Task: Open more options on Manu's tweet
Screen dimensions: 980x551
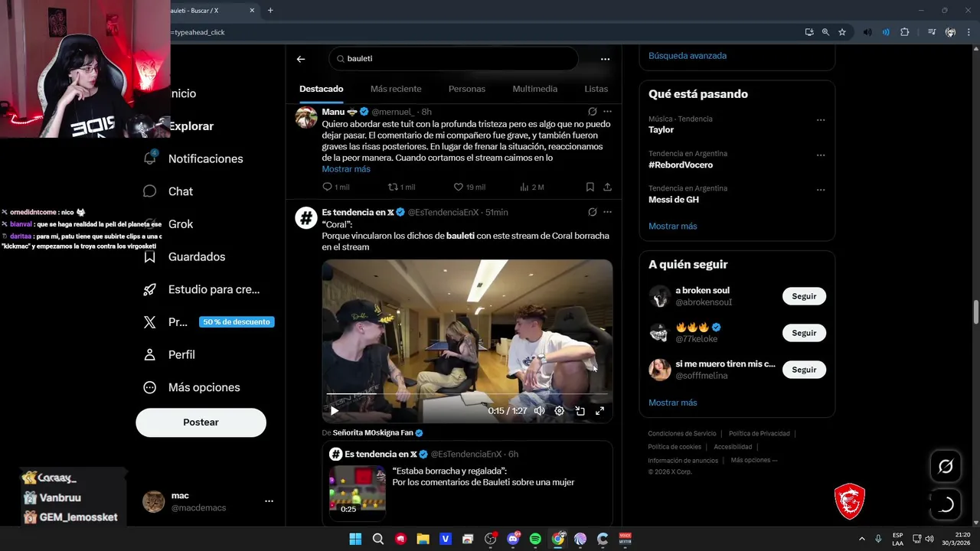Action: click(607, 112)
